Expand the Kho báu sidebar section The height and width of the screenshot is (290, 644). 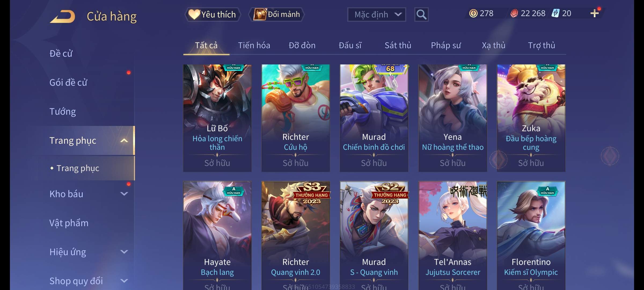click(x=124, y=194)
